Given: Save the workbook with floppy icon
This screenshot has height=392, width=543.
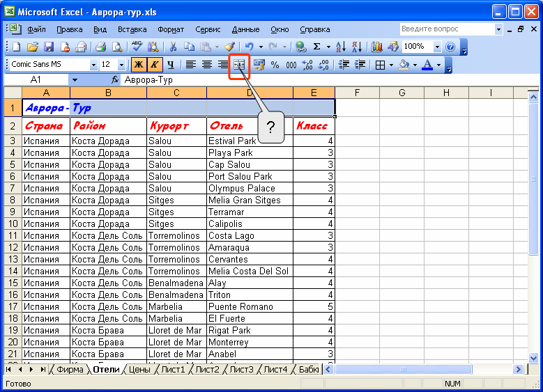Looking at the screenshot, I should [x=49, y=47].
